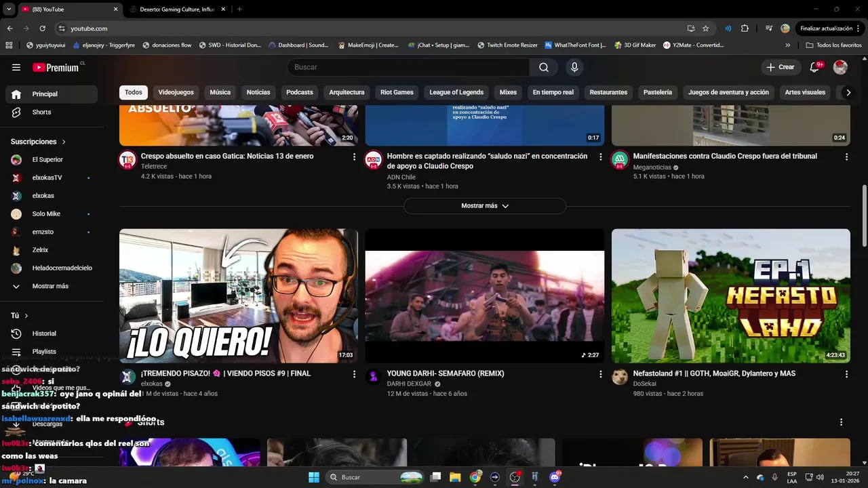Play the Young Darhi Semafaro thumbnail
868x488 pixels.
(485, 296)
